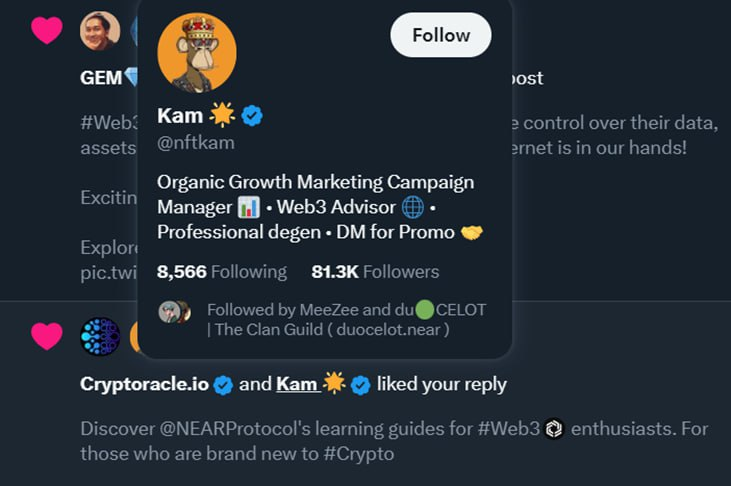Click the verified badge beside Cryptoracle.io

click(x=224, y=385)
